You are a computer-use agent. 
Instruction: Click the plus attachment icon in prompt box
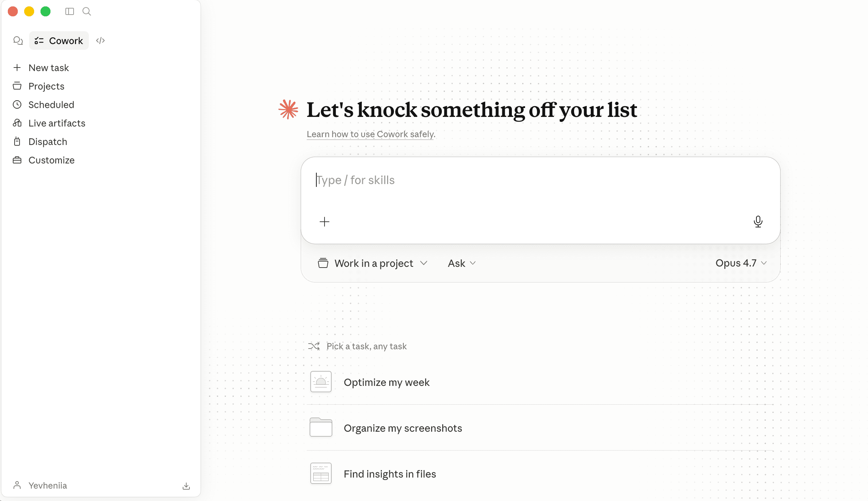tap(325, 222)
